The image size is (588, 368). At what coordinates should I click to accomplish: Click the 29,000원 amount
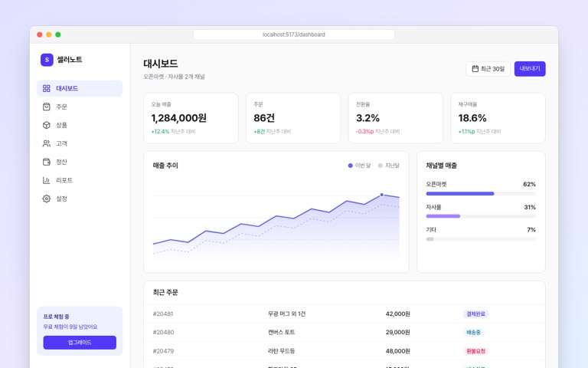pos(398,332)
